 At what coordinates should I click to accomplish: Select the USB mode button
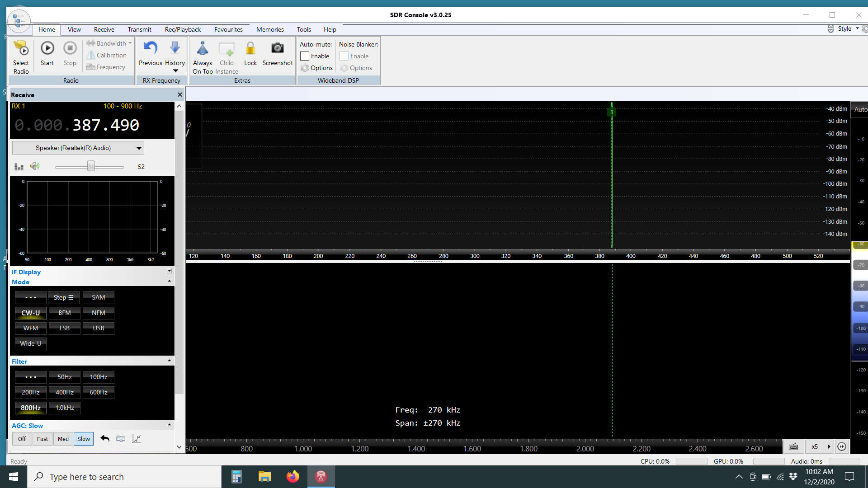pos(98,328)
